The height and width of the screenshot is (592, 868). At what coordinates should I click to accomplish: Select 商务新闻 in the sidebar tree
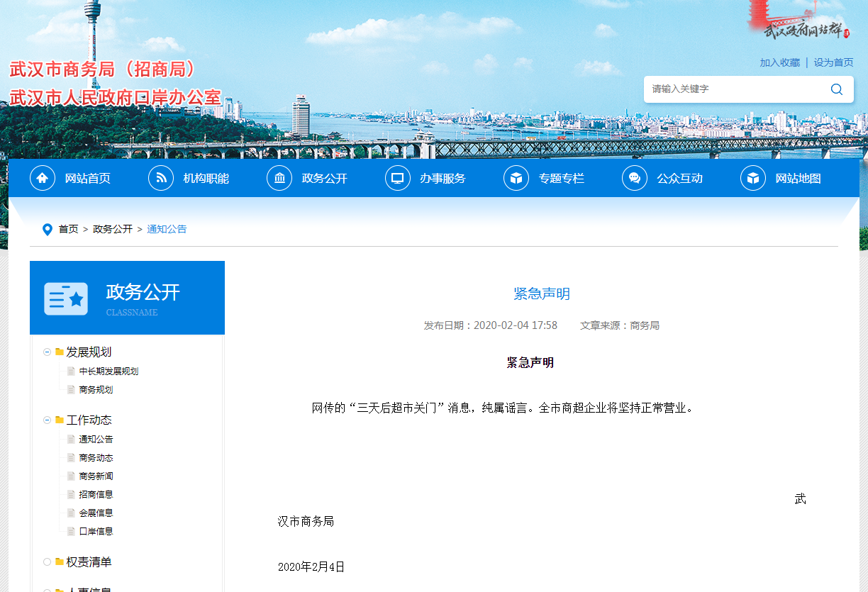coord(96,476)
